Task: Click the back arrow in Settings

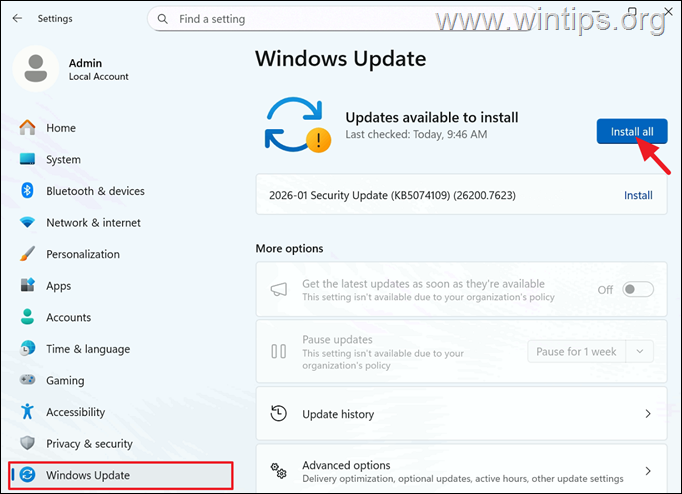Action: point(17,18)
